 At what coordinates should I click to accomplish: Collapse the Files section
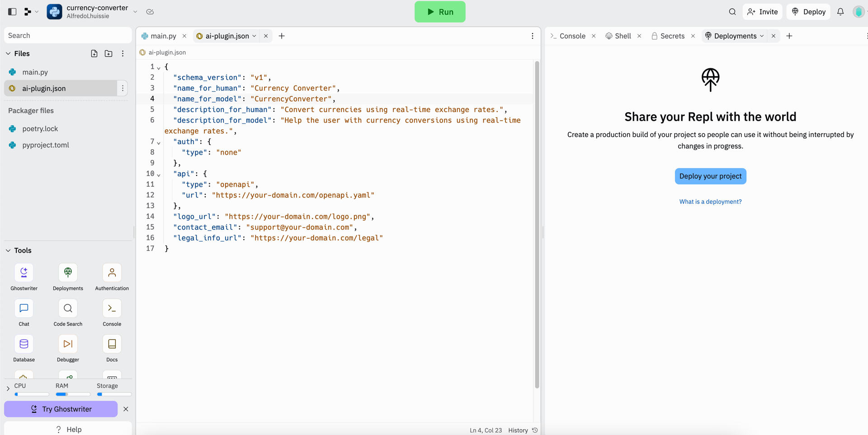tap(8, 53)
